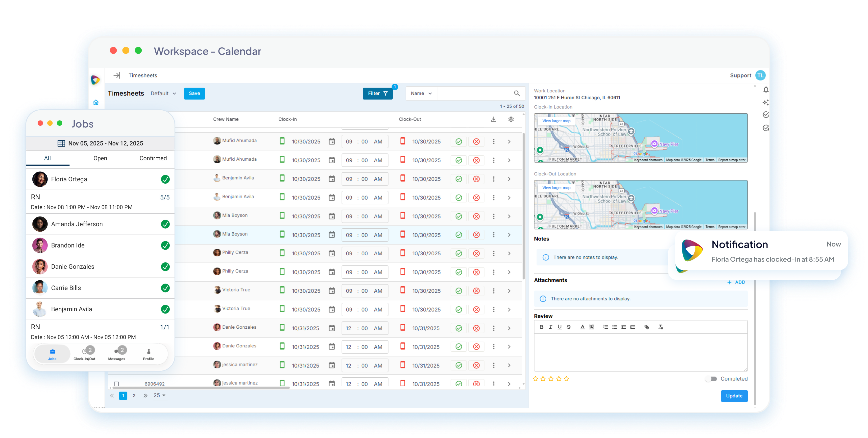Toggle Amanda Jefferson's green check in Jobs
This screenshot has height=438, width=868.
pyautogui.click(x=165, y=224)
